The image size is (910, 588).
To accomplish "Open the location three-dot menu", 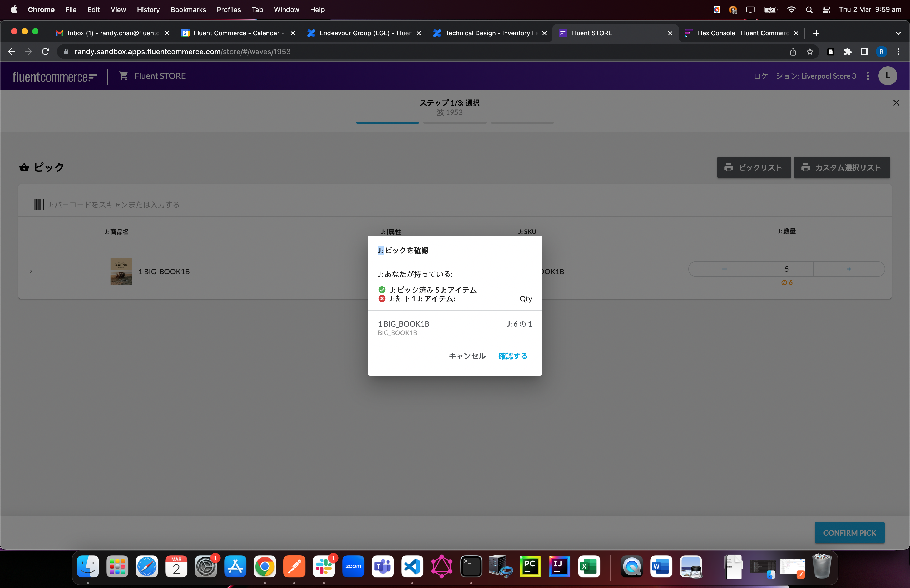I will (868, 76).
